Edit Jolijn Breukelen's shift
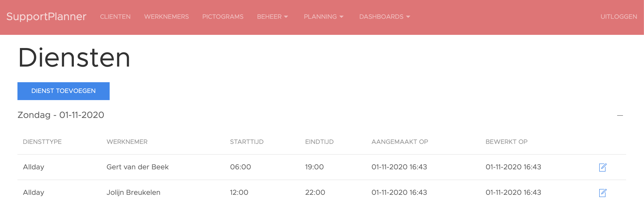The image size is (644, 210). 603,193
